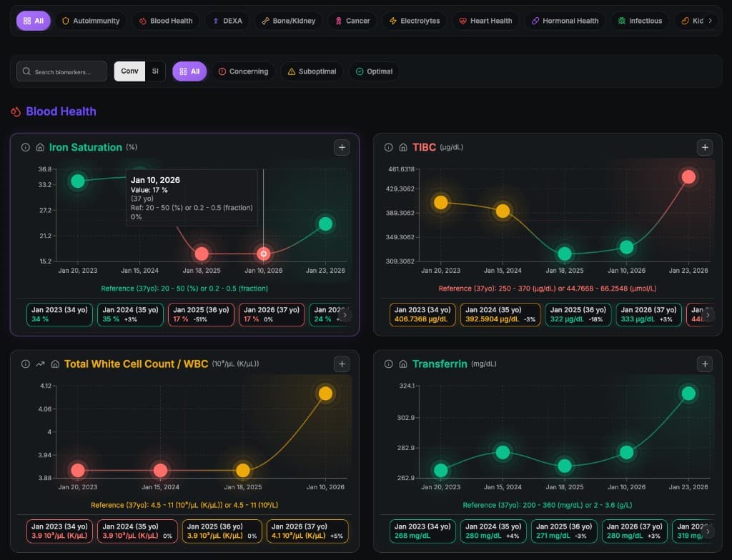Click the info icon beside Iron Saturation

pos(26,147)
